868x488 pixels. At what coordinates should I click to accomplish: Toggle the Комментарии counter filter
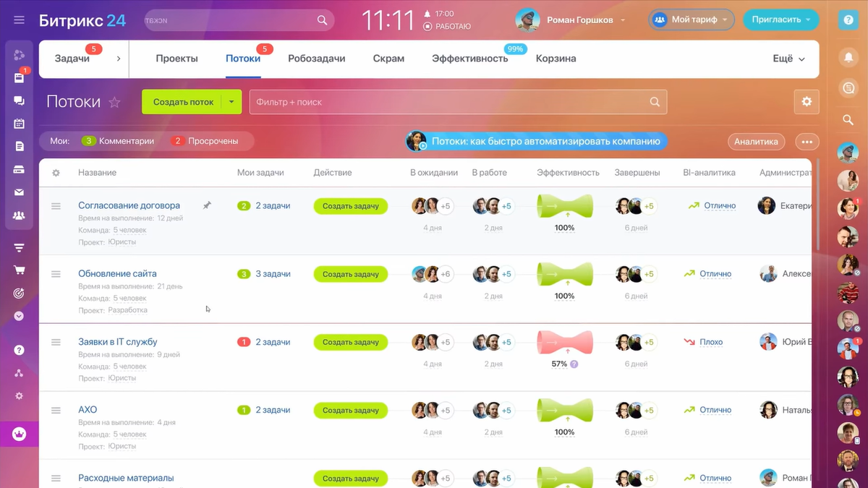(118, 141)
